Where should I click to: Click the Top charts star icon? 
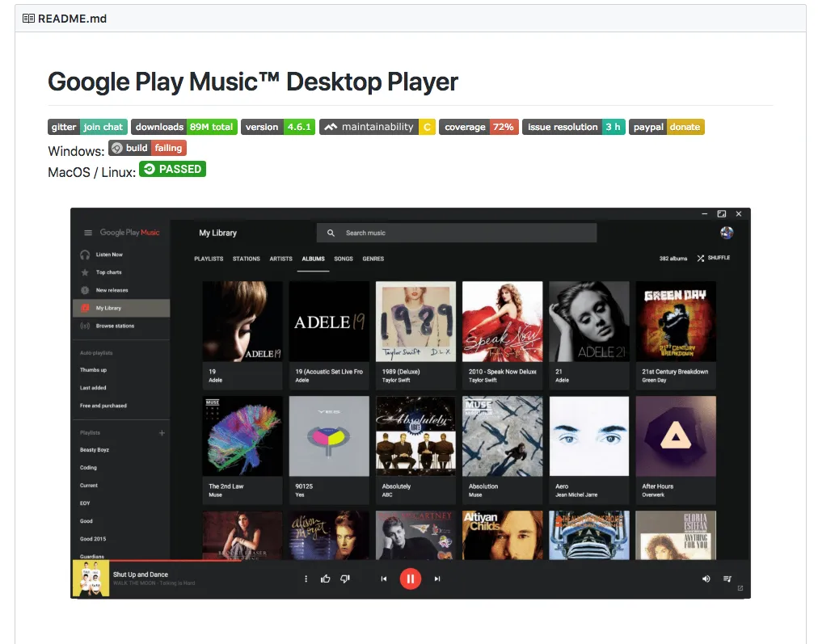click(85, 272)
